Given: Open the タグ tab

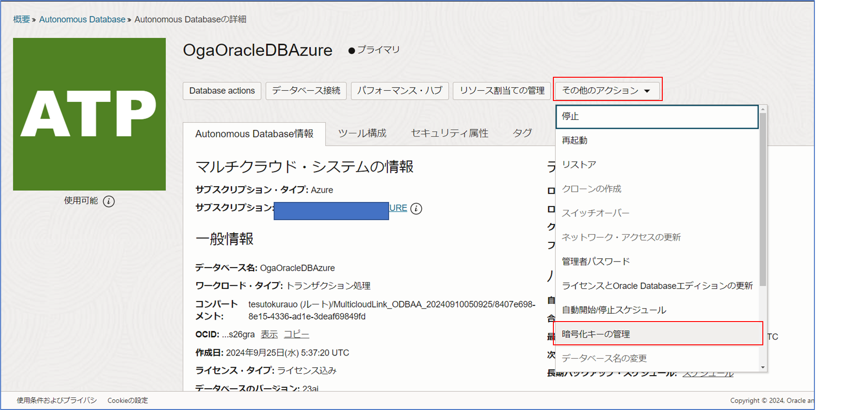Looking at the screenshot, I should click(522, 134).
